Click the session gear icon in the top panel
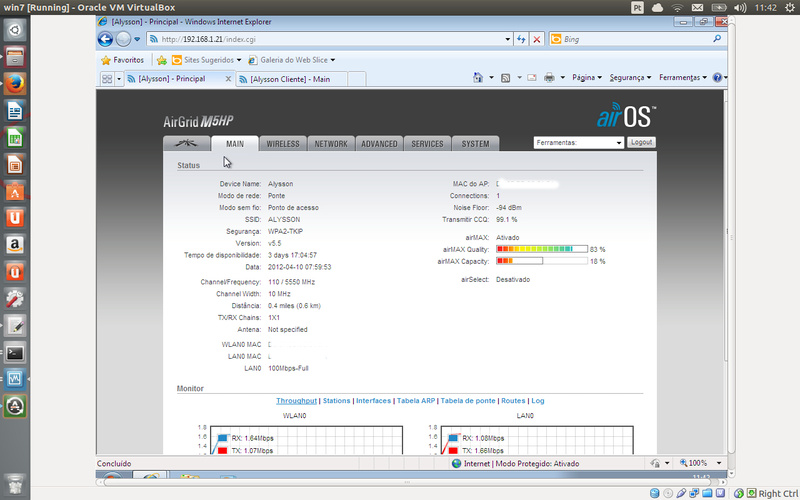The height and width of the screenshot is (500, 800). 790,8
